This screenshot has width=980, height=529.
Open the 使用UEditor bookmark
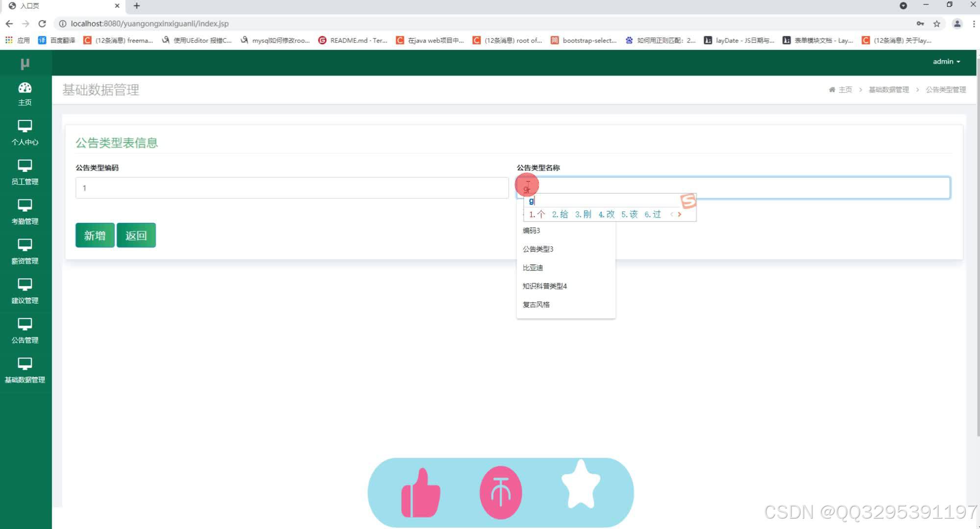tap(196, 40)
